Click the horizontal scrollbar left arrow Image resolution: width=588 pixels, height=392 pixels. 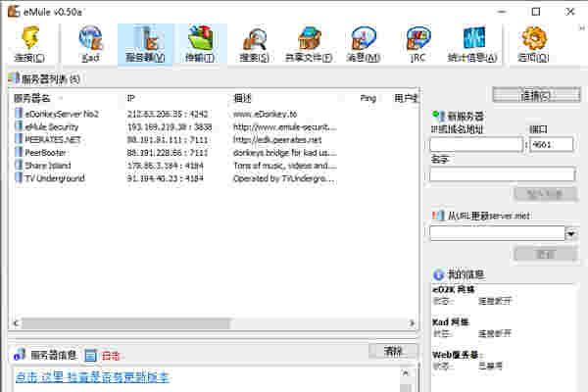[16, 323]
